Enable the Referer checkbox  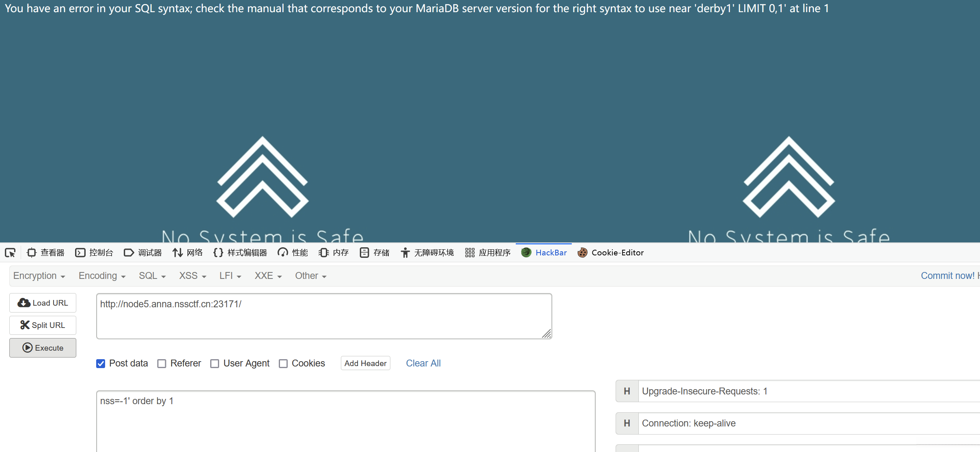[x=162, y=364]
